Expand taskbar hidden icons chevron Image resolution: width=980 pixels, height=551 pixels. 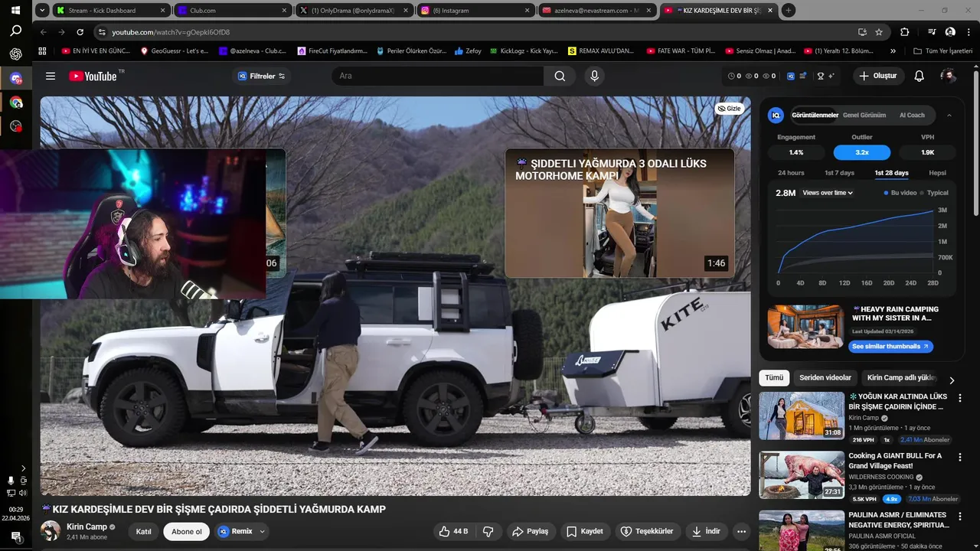pos(23,468)
